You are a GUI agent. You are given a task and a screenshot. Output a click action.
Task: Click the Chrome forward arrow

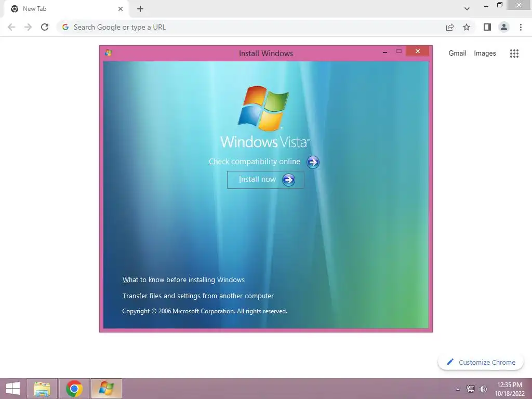(28, 27)
